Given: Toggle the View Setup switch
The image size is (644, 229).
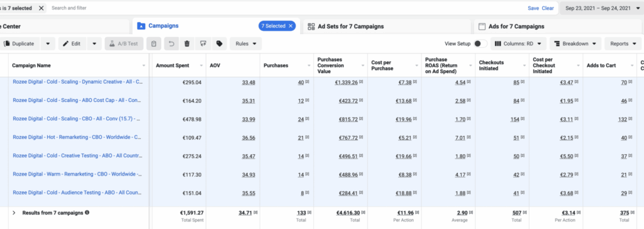Looking at the screenshot, I should tap(480, 43).
